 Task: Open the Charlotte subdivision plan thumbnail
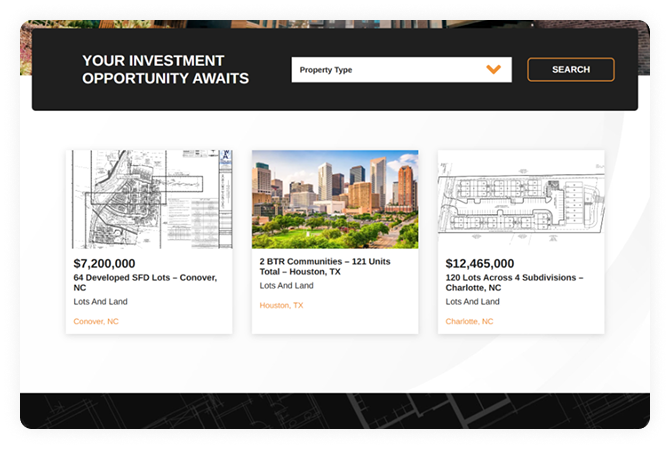coord(521,199)
